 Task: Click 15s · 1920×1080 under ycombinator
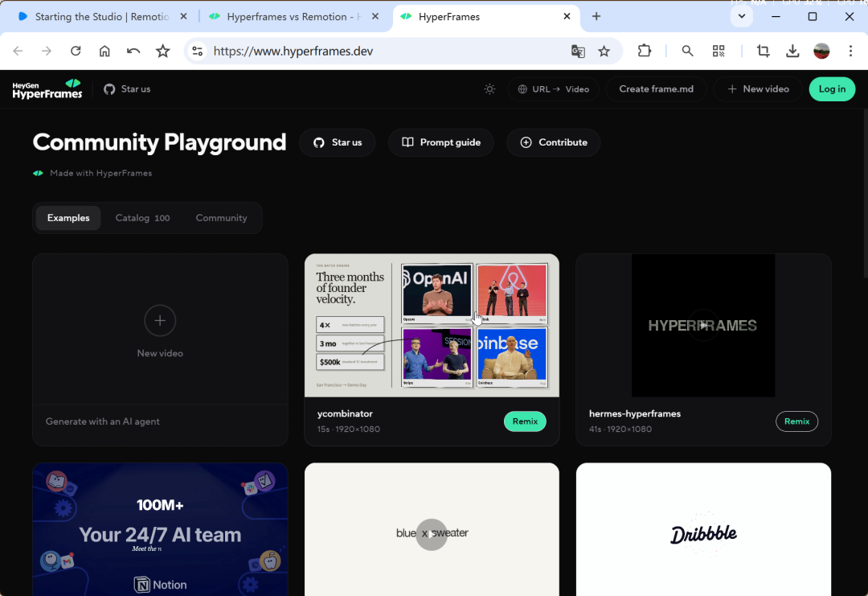[349, 430]
